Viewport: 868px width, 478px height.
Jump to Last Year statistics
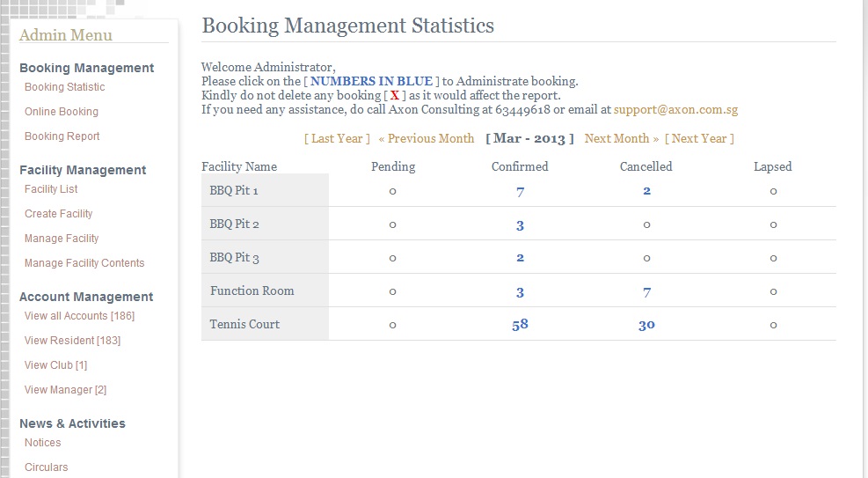(x=337, y=138)
